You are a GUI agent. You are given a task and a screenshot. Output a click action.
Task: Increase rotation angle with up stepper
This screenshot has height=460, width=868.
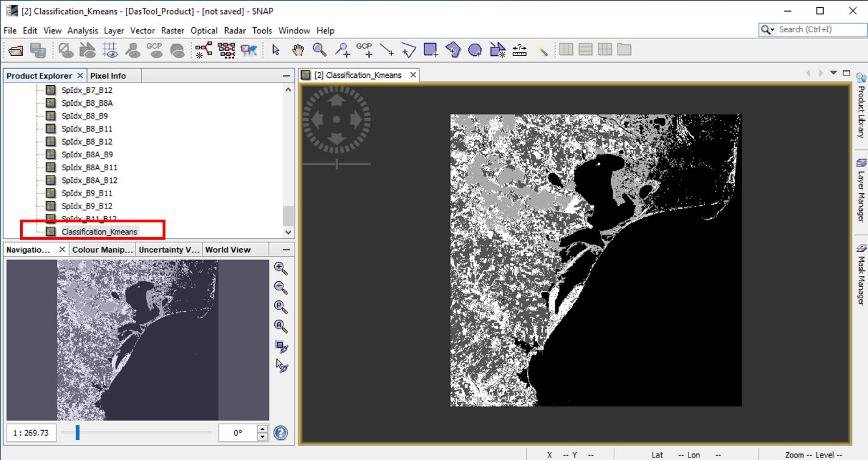[x=262, y=429]
